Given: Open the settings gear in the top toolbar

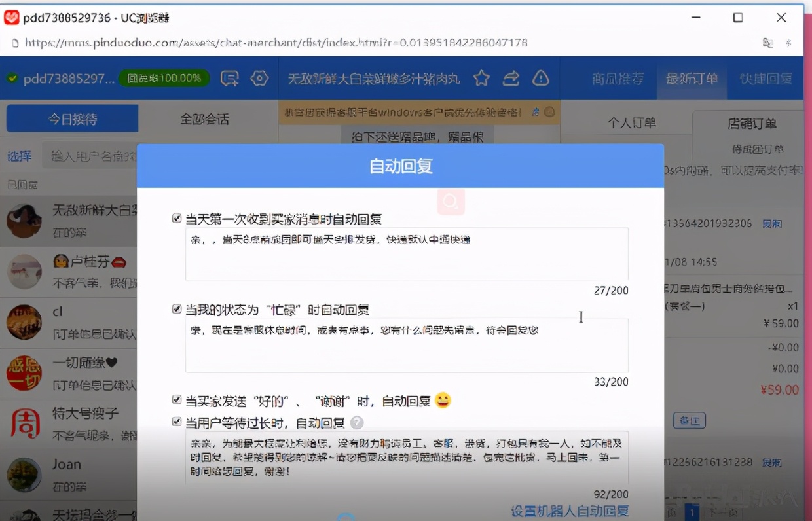Looking at the screenshot, I should (x=259, y=78).
